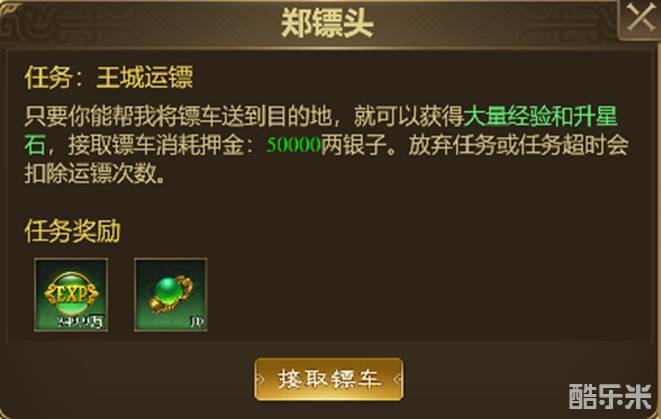Click the 扣除运镖次数 text line
Screen dimensions: 661x419
click(95, 173)
